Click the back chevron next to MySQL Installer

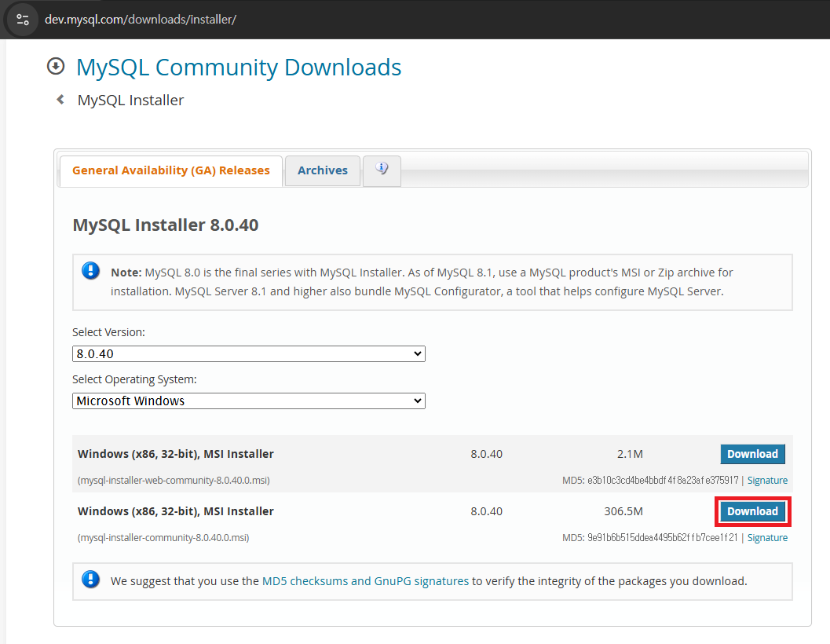tap(60, 100)
